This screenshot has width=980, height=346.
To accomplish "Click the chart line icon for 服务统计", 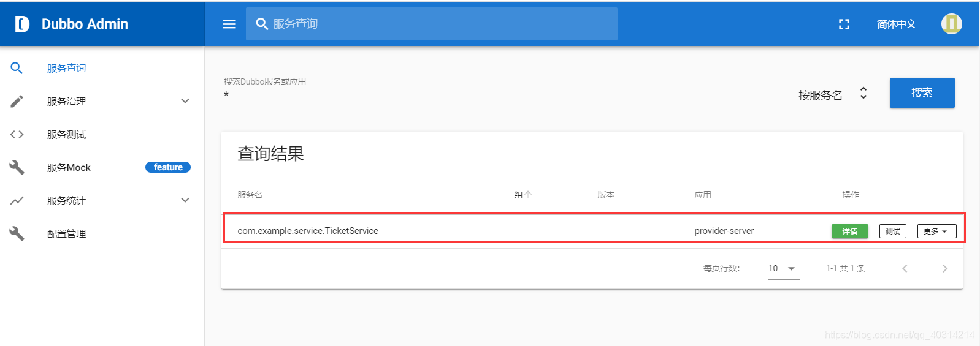I will 17,200.
